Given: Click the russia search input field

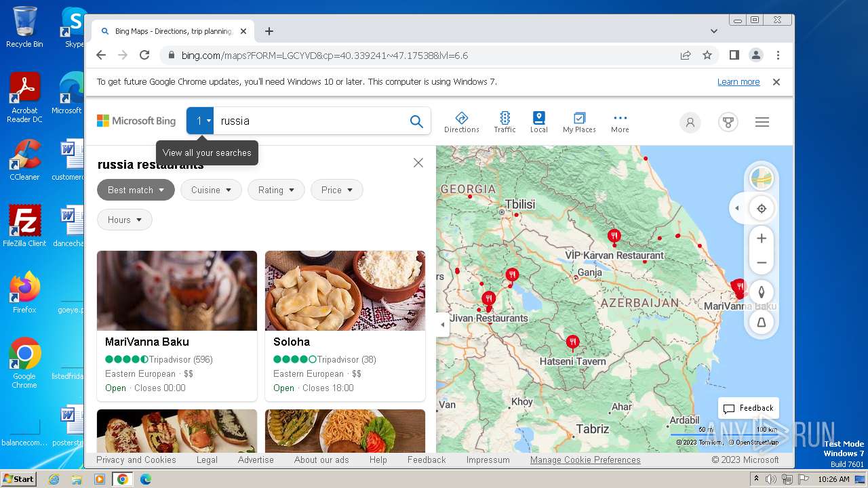Looking at the screenshot, I should click(x=310, y=121).
